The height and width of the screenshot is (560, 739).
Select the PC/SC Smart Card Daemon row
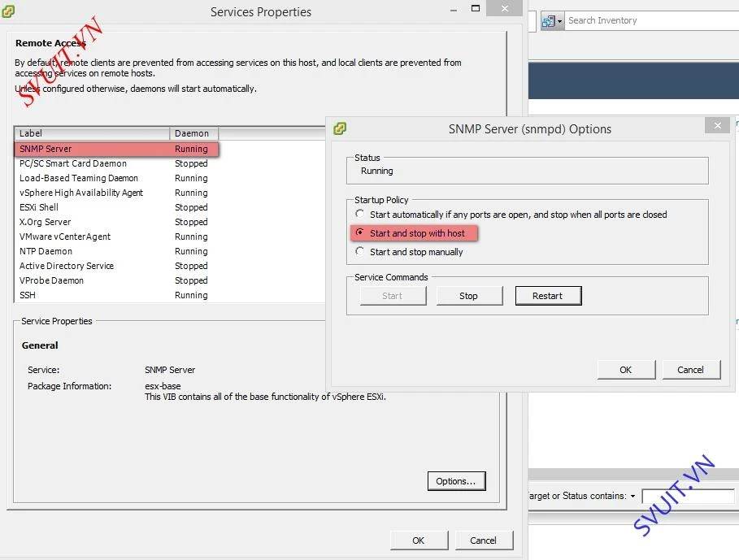pyautogui.click(x=117, y=163)
